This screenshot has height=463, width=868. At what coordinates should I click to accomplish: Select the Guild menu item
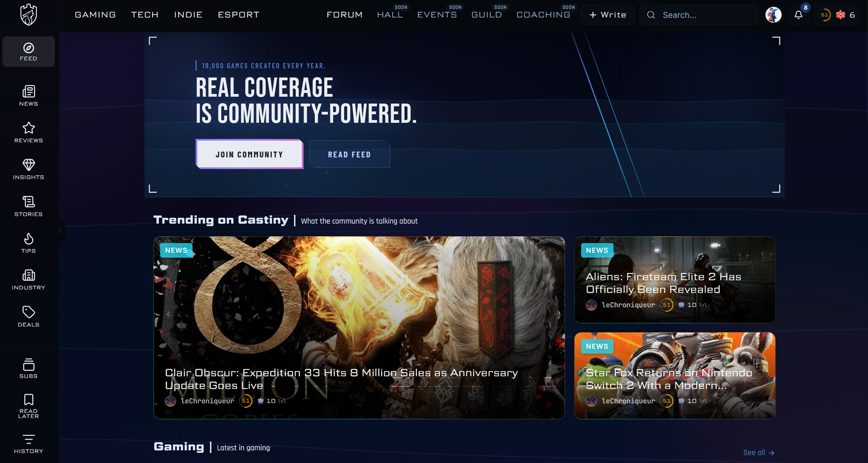point(487,15)
